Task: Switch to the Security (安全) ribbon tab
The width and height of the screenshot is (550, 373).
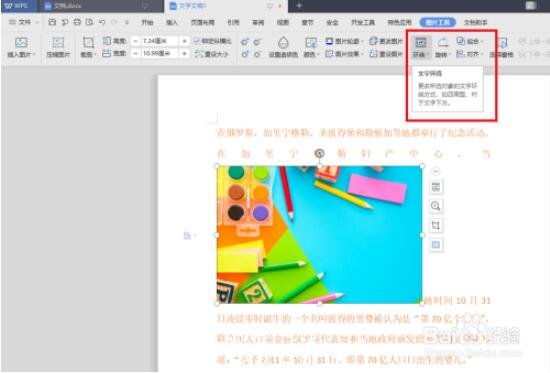Action: [332, 22]
